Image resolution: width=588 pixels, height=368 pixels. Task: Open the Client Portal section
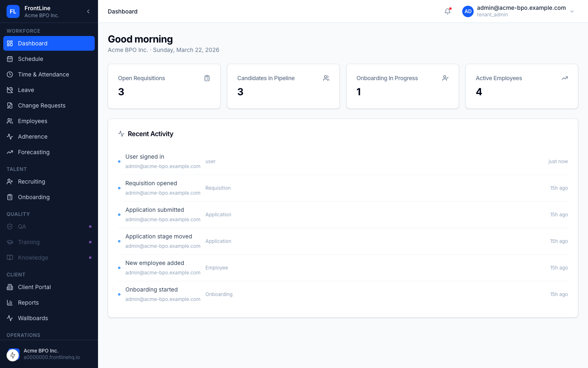point(34,287)
